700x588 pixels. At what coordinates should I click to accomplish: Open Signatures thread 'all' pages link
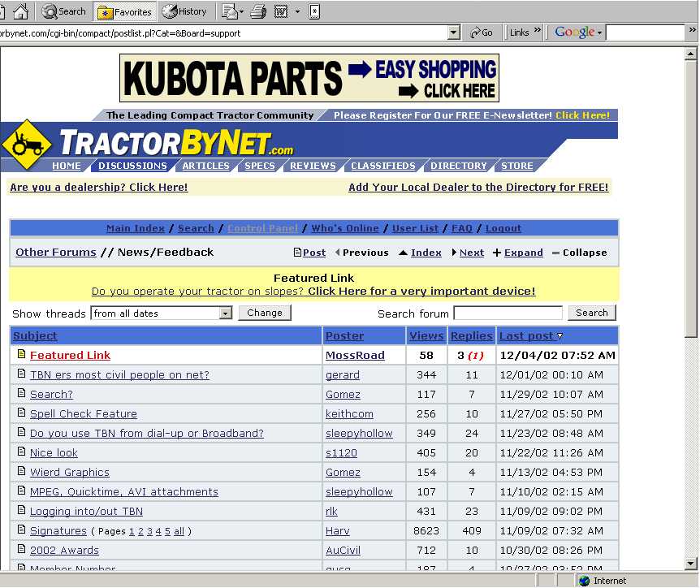coord(179,531)
